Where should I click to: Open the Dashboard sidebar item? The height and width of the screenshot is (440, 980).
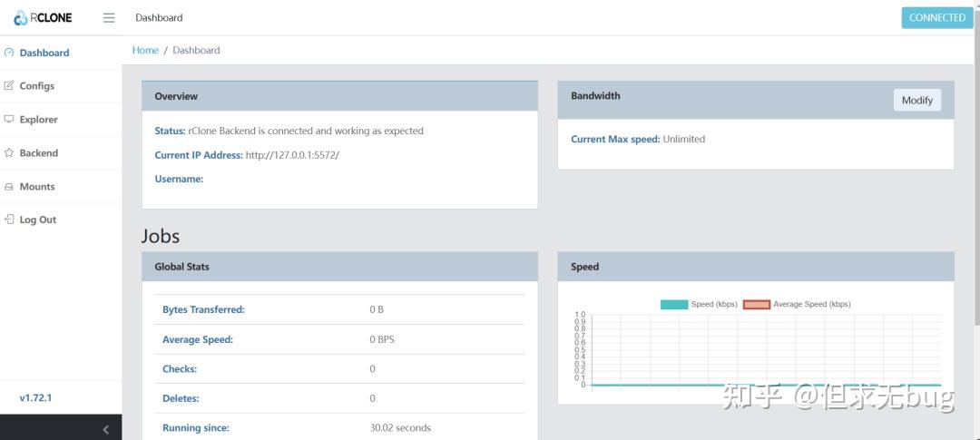(61, 53)
